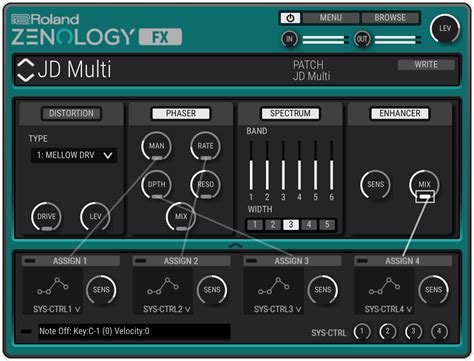Click ASSIGN 2 SENS knob

(212, 290)
